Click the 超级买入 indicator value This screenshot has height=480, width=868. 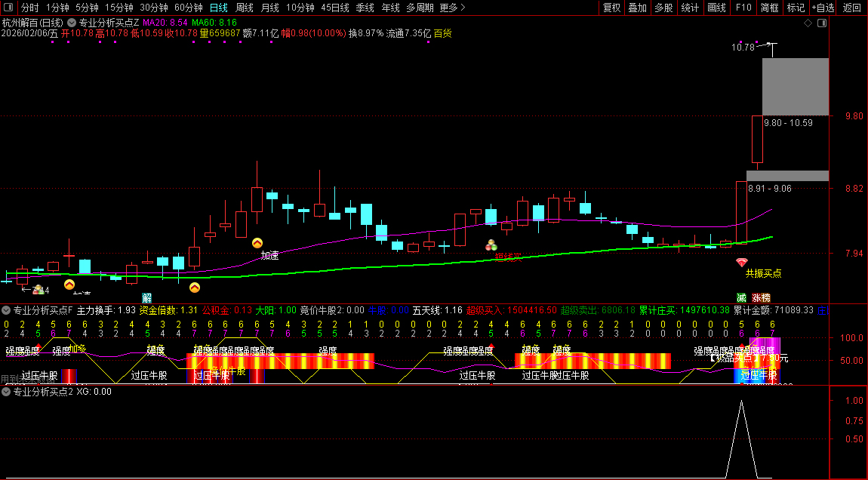click(x=512, y=311)
